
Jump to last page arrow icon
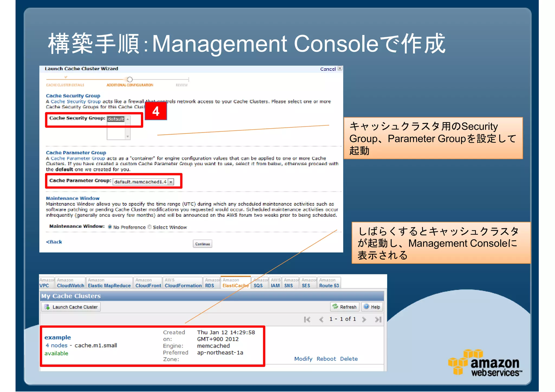pos(378,319)
